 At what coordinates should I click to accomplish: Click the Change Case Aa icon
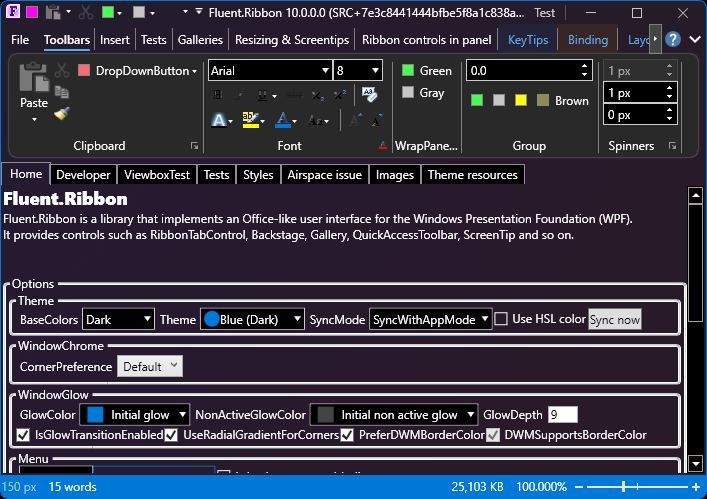[315, 121]
